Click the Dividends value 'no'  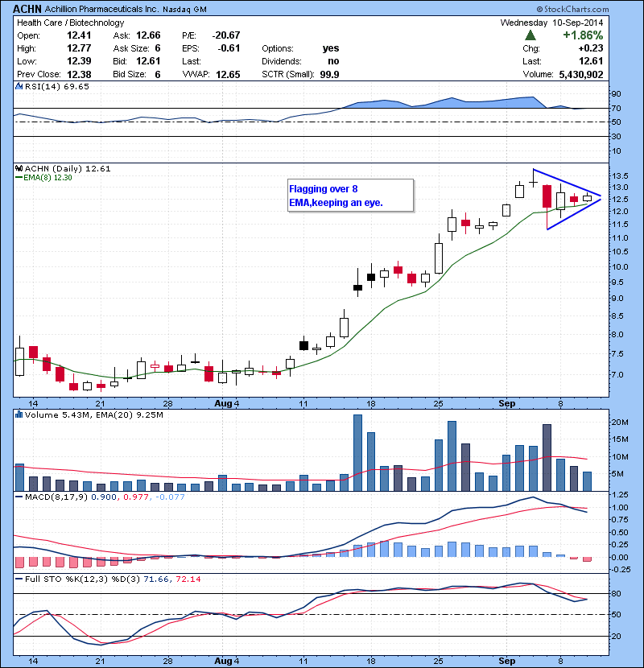pos(333,61)
